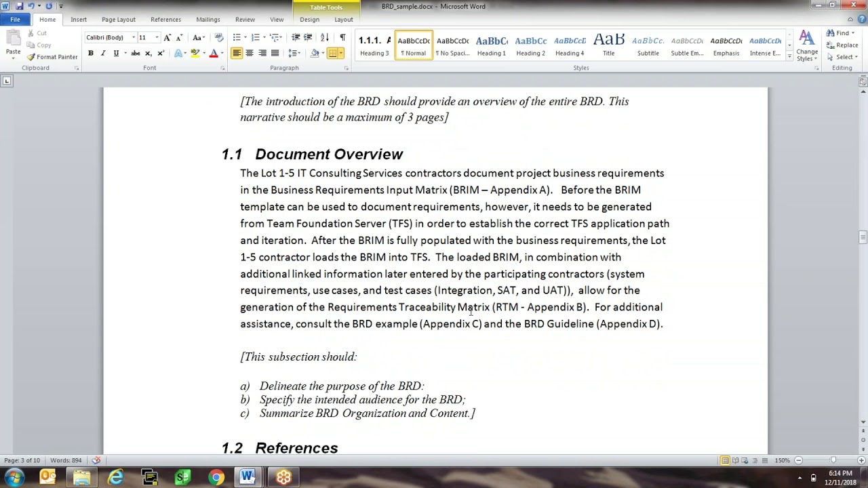
Task: Expand borders dropdown arrow
Action: click(x=340, y=54)
